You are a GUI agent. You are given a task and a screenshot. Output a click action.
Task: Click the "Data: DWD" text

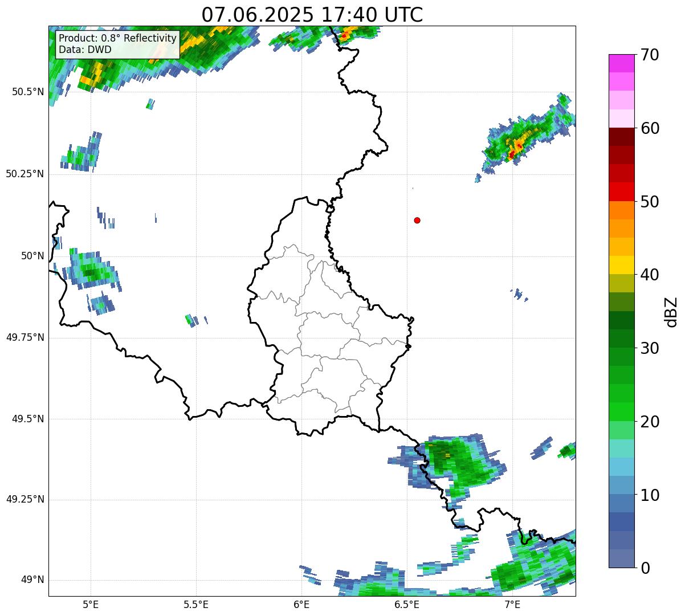pyautogui.click(x=85, y=50)
